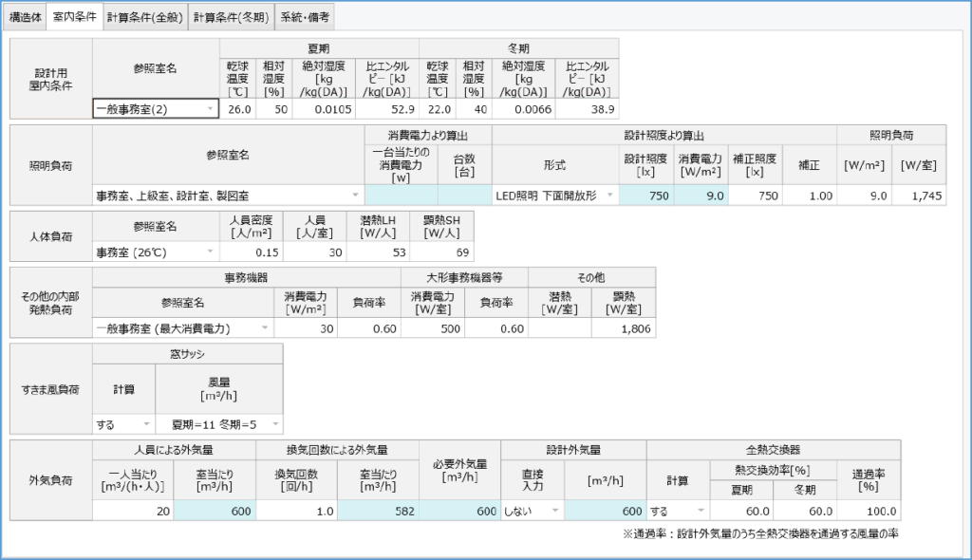
Task: Switch to the 構造体 tab
Action: (x=24, y=17)
